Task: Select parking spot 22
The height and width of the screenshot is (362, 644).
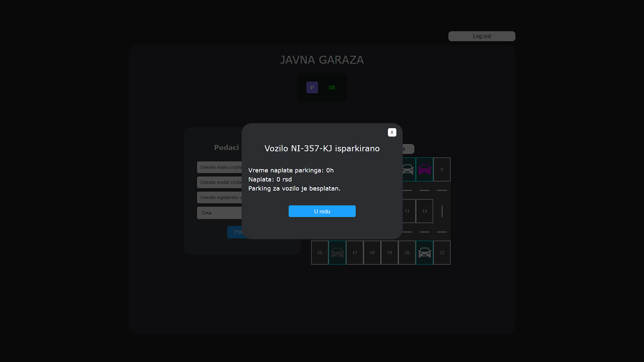Action: 442,253
